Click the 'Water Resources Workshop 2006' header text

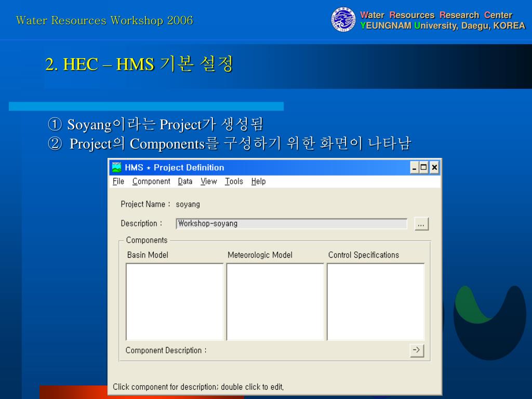click(104, 20)
